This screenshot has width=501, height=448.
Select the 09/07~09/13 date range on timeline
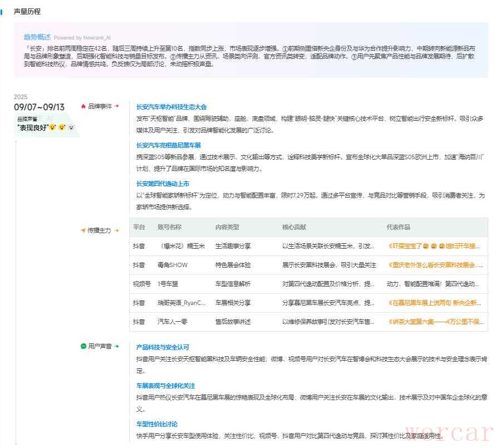[x=39, y=107]
